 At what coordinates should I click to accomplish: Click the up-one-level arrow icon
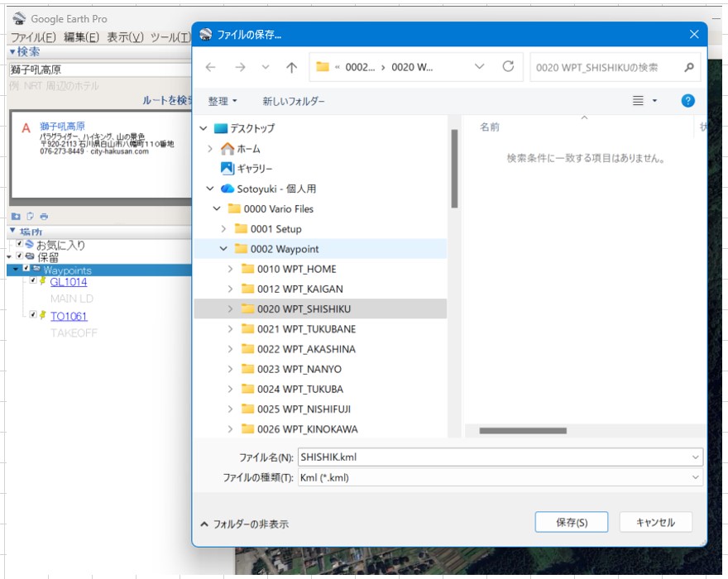(x=291, y=67)
